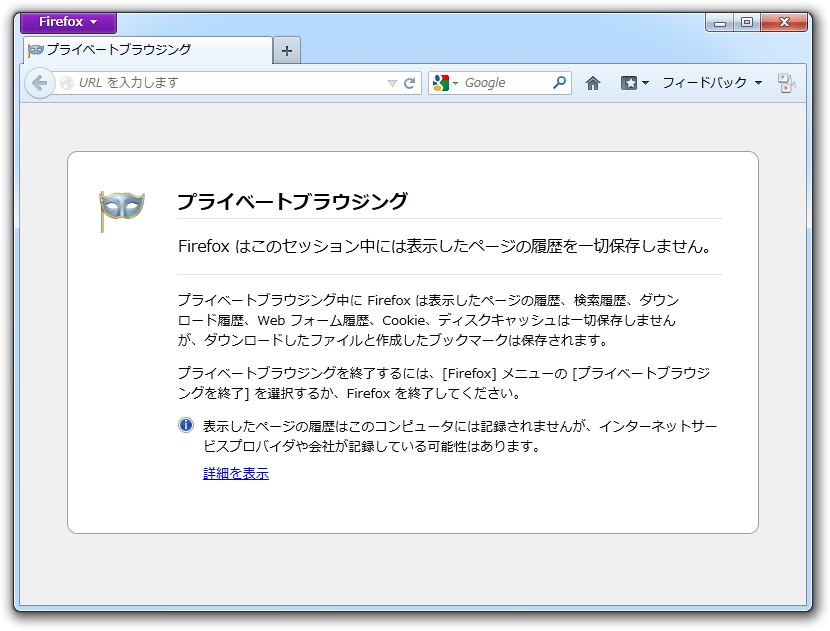Click the feedback test pilot icon

click(786, 83)
